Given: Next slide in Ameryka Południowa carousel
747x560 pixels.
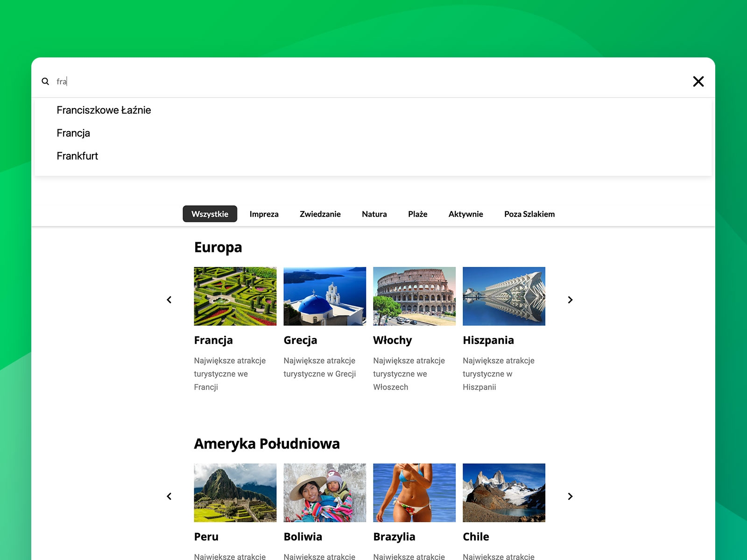Looking at the screenshot, I should click(570, 496).
